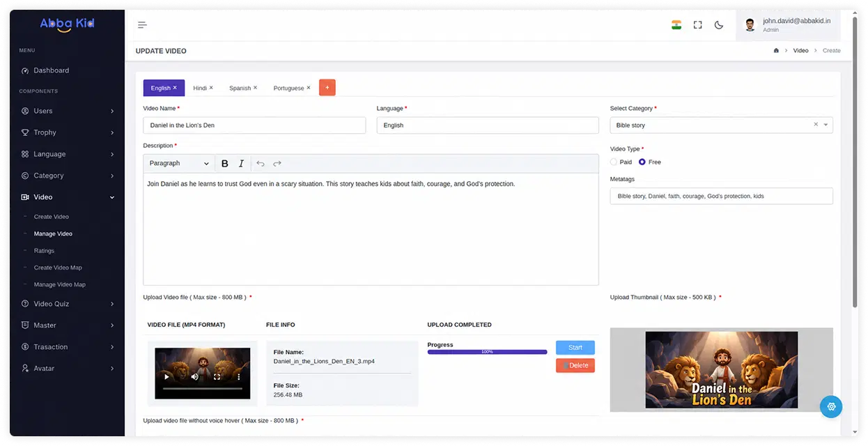Select the Free video type
This screenshot has width=868, height=446.
pos(642,162)
